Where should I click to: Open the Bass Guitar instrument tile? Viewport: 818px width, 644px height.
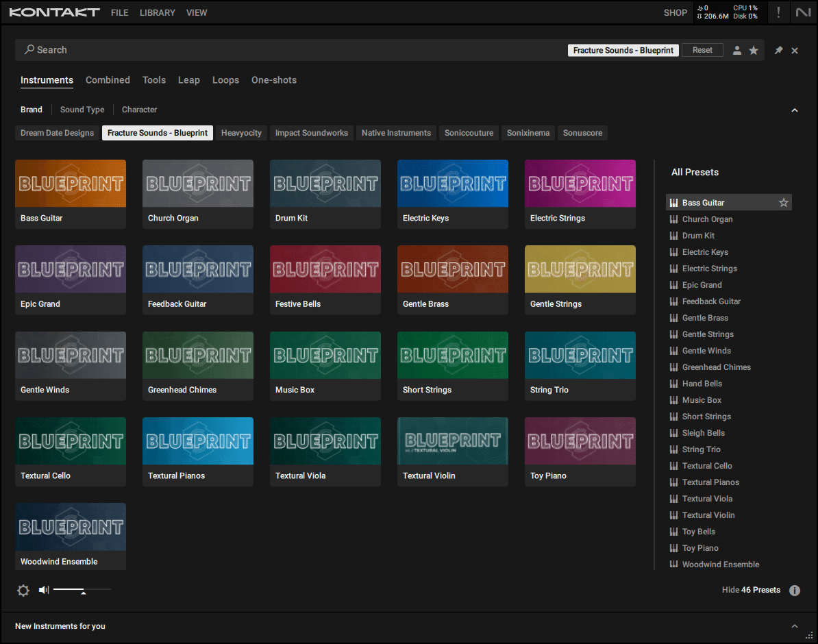71,194
